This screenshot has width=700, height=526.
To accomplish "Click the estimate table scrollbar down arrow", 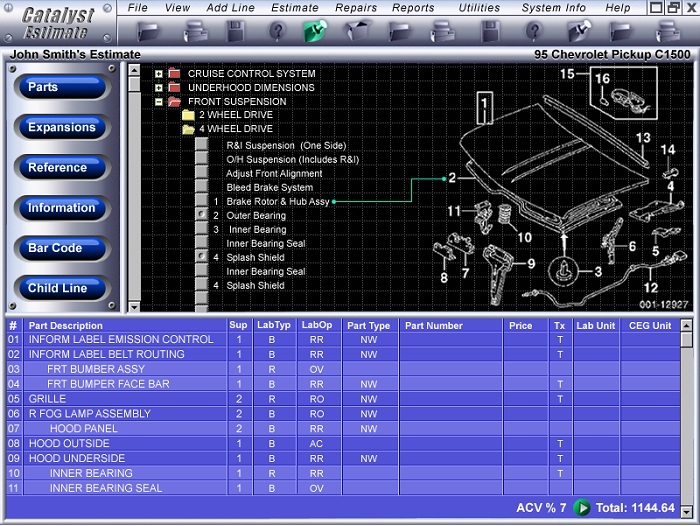I will click(x=687, y=512).
